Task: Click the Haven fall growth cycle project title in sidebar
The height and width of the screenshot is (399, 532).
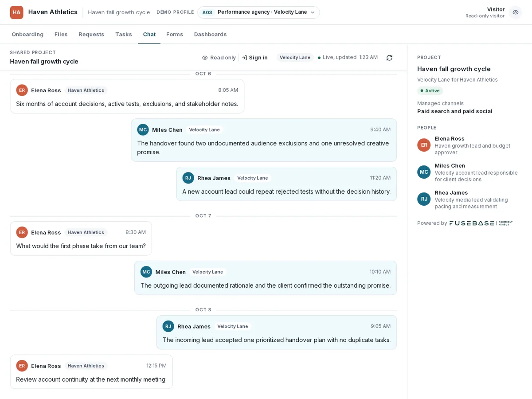Action: (x=454, y=69)
